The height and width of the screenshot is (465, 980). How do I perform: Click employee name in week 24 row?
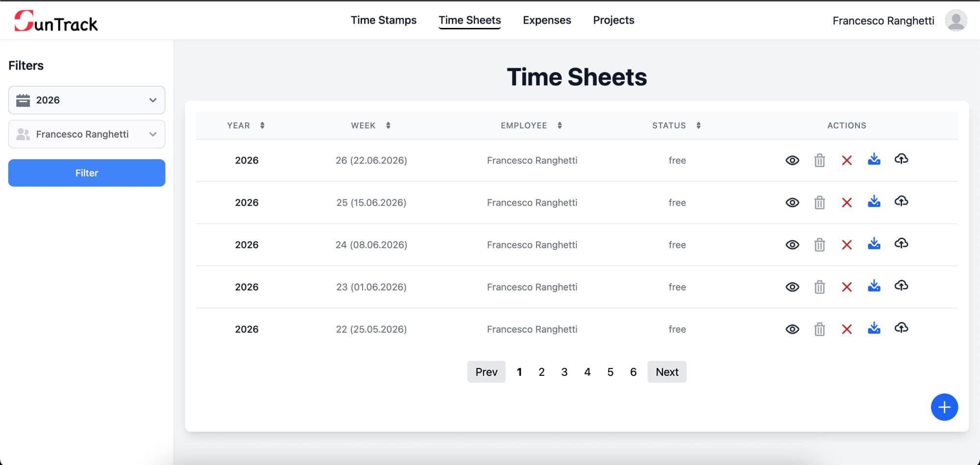pyautogui.click(x=532, y=245)
